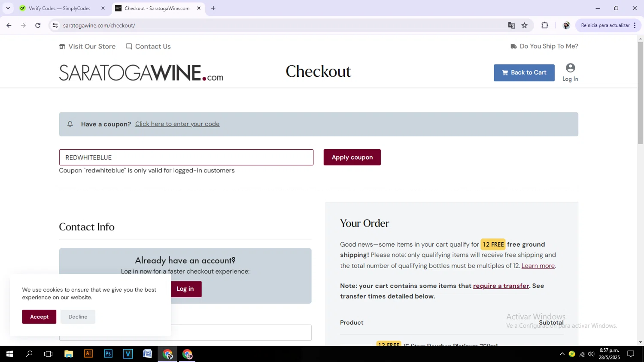Open Windows taskbar search

[x=29, y=354]
